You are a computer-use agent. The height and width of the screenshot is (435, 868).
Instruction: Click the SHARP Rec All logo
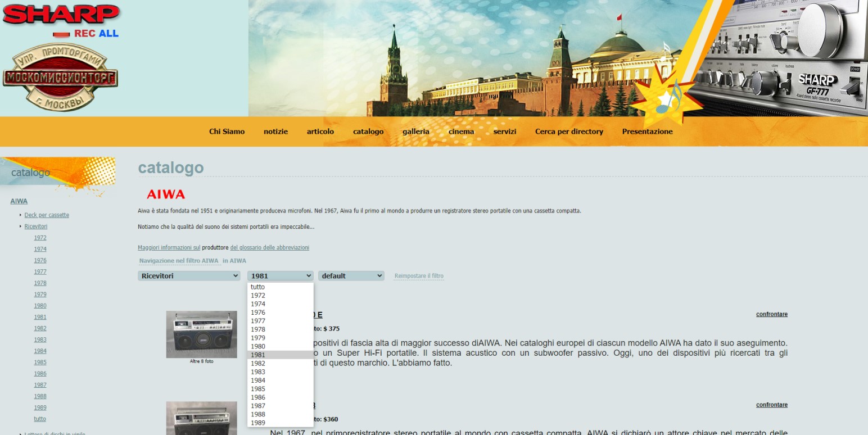point(61,21)
